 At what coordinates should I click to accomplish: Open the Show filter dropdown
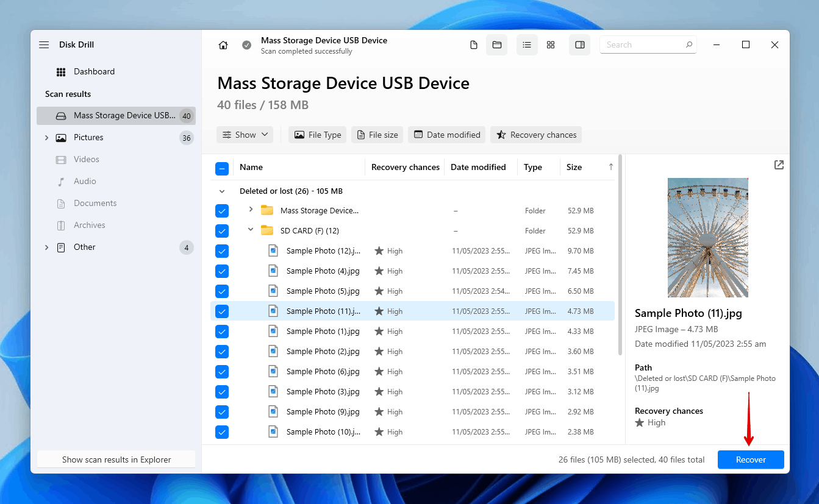[x=245, y=135]
